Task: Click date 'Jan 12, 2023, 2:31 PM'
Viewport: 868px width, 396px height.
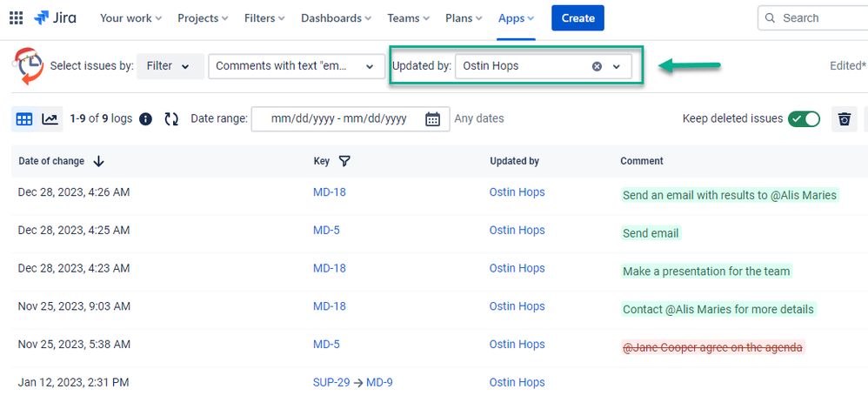Action: [73, 382]
